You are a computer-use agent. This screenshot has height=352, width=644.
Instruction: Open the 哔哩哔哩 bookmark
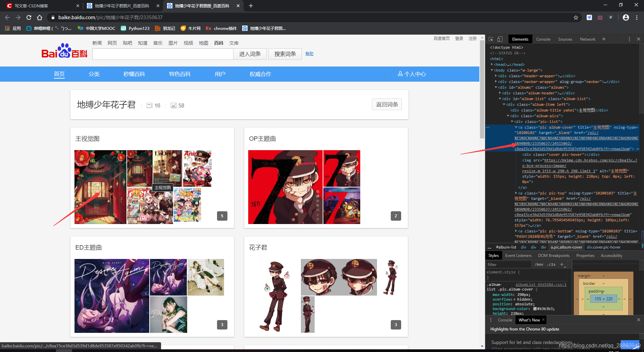tap(49, 28)
